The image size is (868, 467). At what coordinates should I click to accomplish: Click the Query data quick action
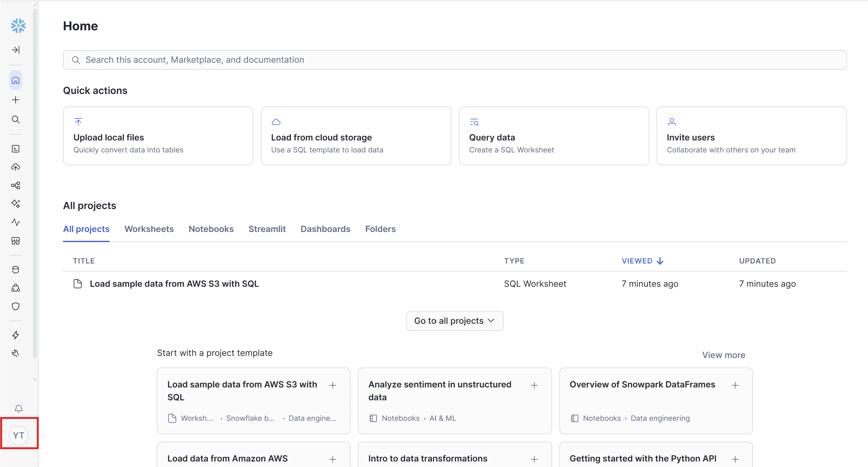click(554, 136)
